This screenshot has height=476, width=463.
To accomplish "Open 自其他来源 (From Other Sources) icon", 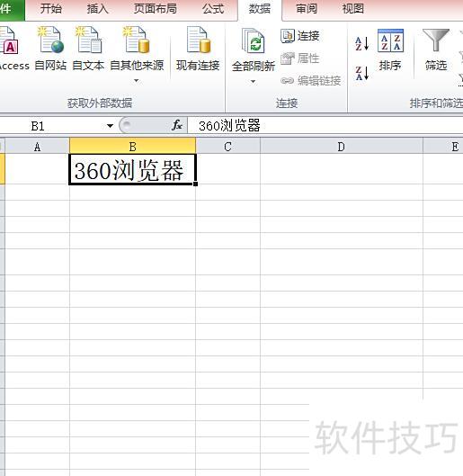I will 137,40.
